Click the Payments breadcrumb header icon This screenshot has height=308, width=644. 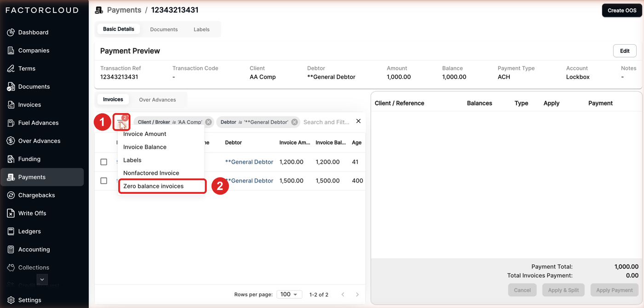pos(99,10)
